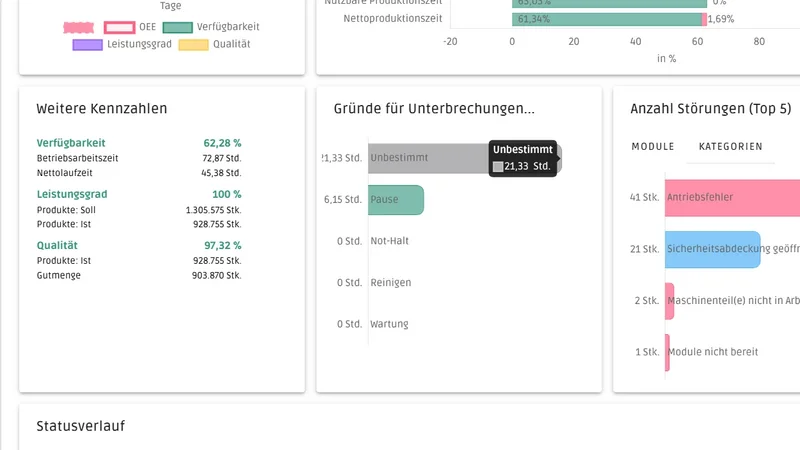Click the 903.870 Stk. value
Image resolution: width=800 pixels, height=450 pixels.
(217, 276)
